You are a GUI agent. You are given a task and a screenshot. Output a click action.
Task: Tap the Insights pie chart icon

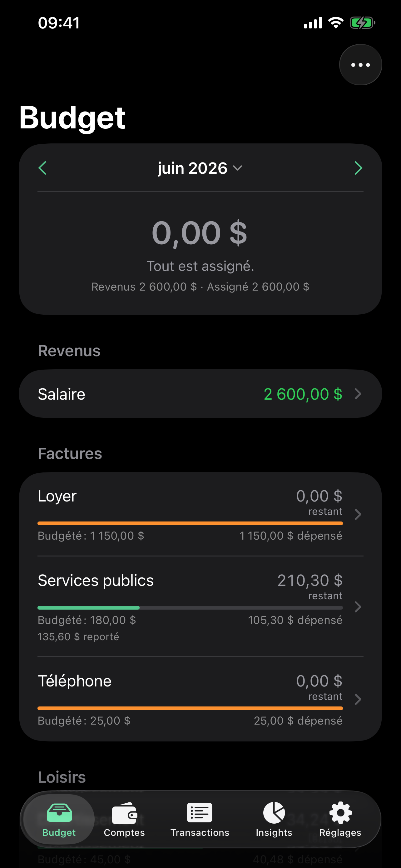pyautogui.click(x=274, y=813)
